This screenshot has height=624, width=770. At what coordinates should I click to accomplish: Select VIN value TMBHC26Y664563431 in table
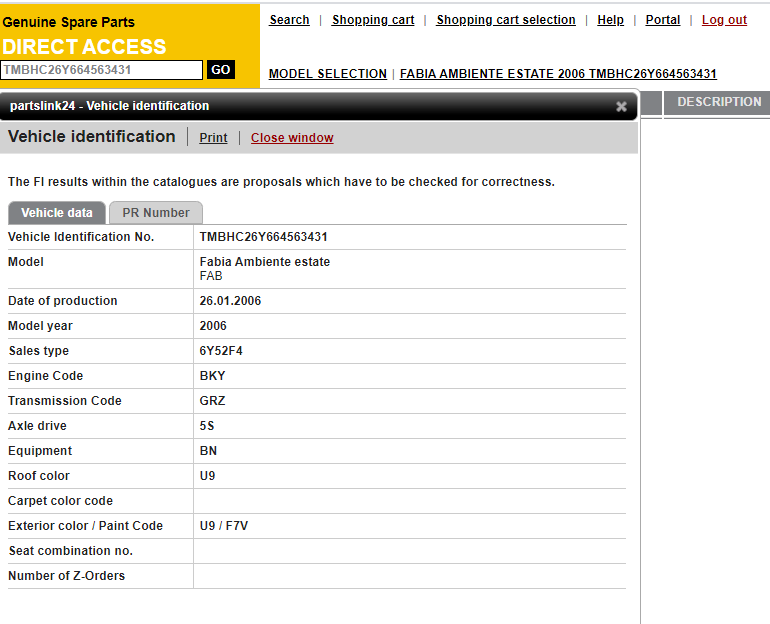point(263,237)
